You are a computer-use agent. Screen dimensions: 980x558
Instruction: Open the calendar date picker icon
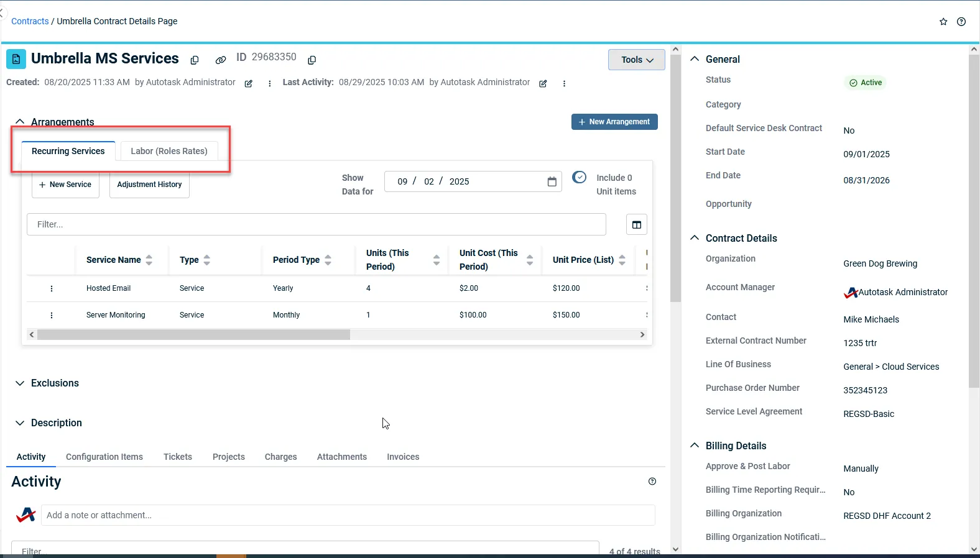pyautogui.click(x=552, y=181)
